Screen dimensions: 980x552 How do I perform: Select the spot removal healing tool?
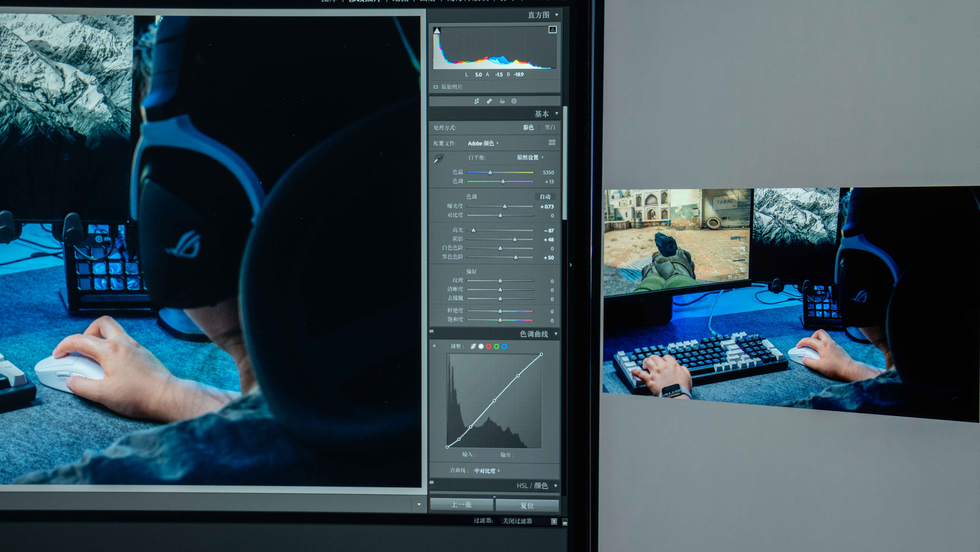click(489, 101)
